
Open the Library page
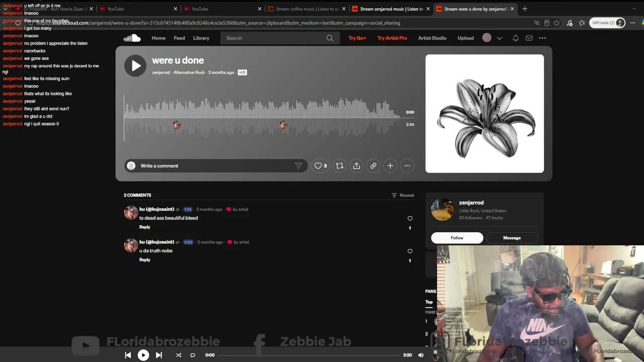pyautogui.click(x=201, y=38)
